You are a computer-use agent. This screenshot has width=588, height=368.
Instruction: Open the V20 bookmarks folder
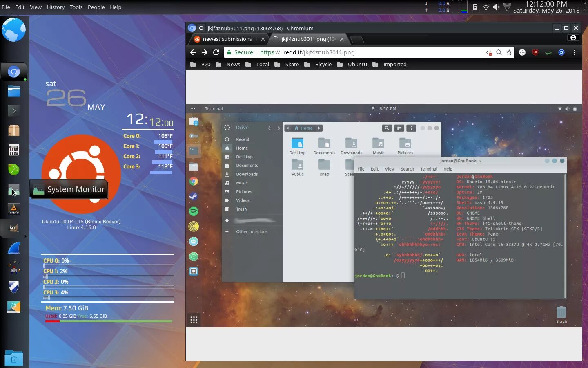(x=200, y=64)
